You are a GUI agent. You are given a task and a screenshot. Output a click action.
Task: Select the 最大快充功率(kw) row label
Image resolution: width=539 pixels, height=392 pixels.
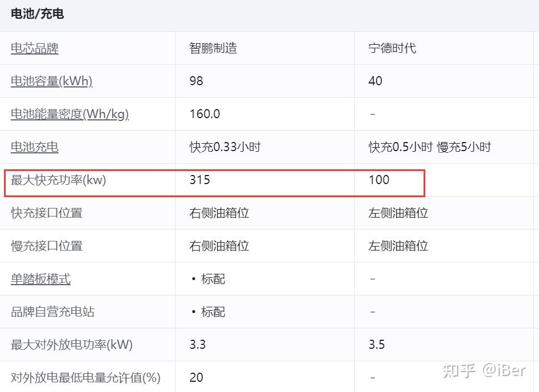point(48,180)
